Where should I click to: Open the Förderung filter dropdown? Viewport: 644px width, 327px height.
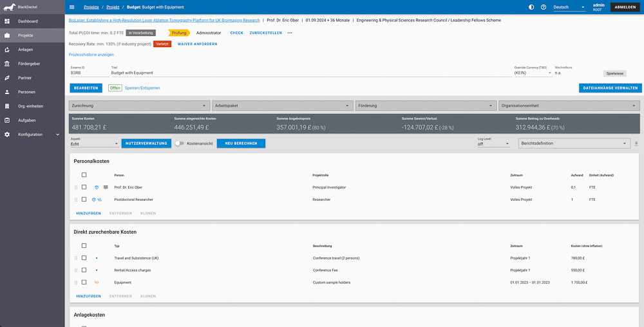point(426,106)
